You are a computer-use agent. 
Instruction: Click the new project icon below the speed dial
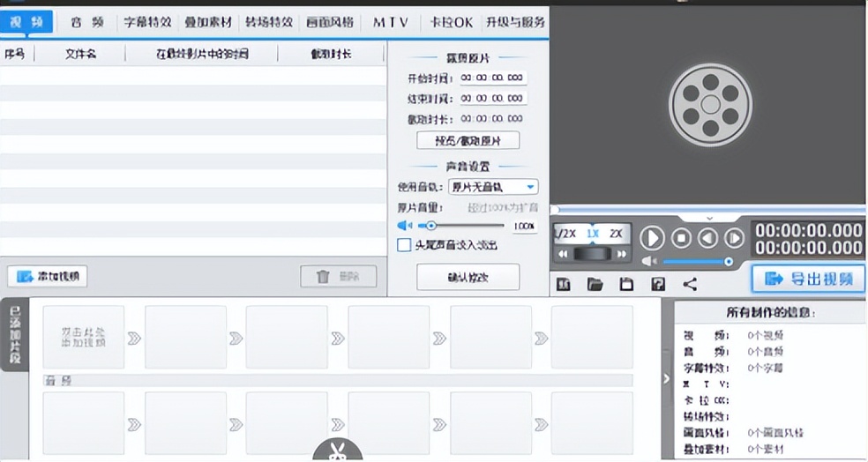(565, 284)
